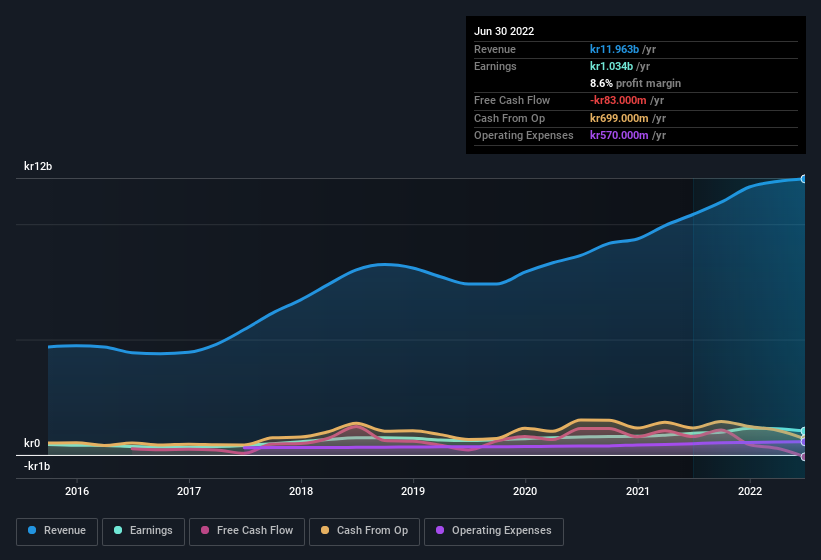Click the Free Cash Flow row label in tooltip
This screenshot has height=560, width=821.
coord(512,100)
